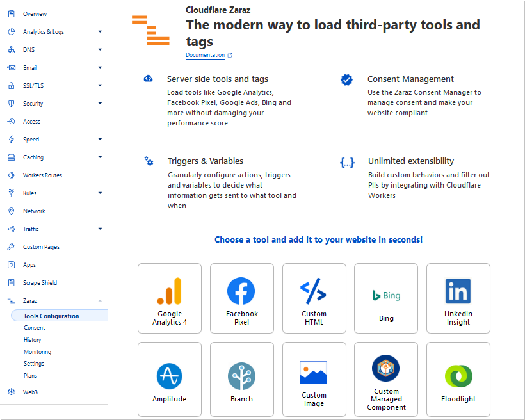The width and height of the screenshot is (525, 420).
Task: Click the Network location pin icon
Action: point(12,211)
